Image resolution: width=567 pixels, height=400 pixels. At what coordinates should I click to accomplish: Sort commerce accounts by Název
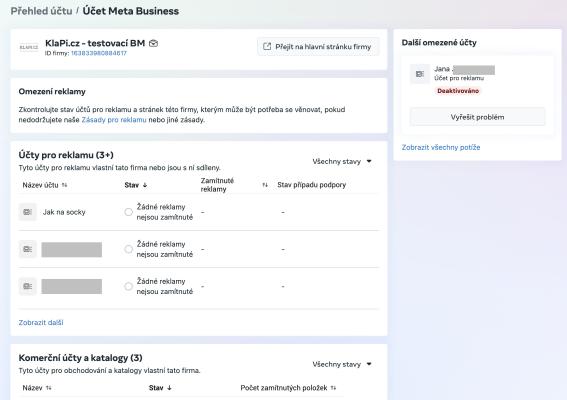pos(37,388)
